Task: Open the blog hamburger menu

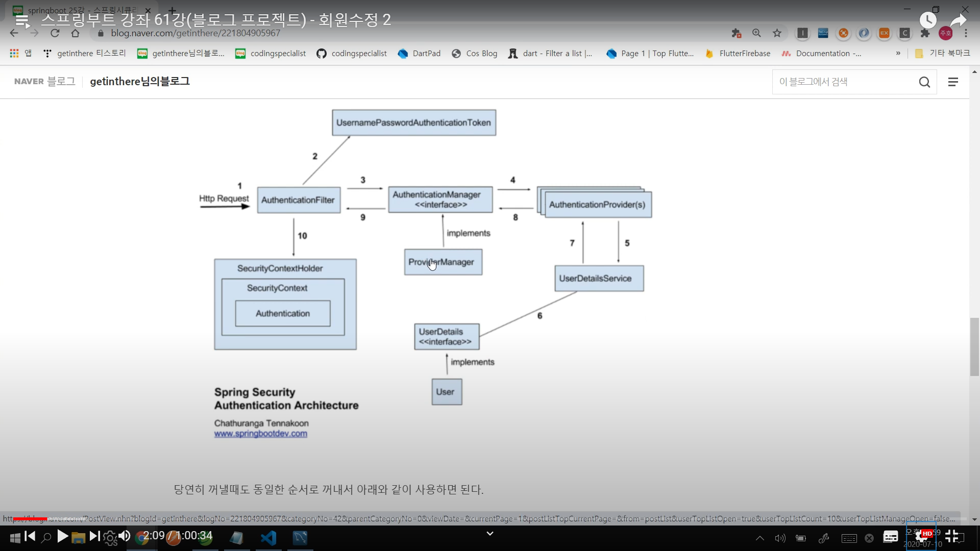Action: (x=953, y=82)
